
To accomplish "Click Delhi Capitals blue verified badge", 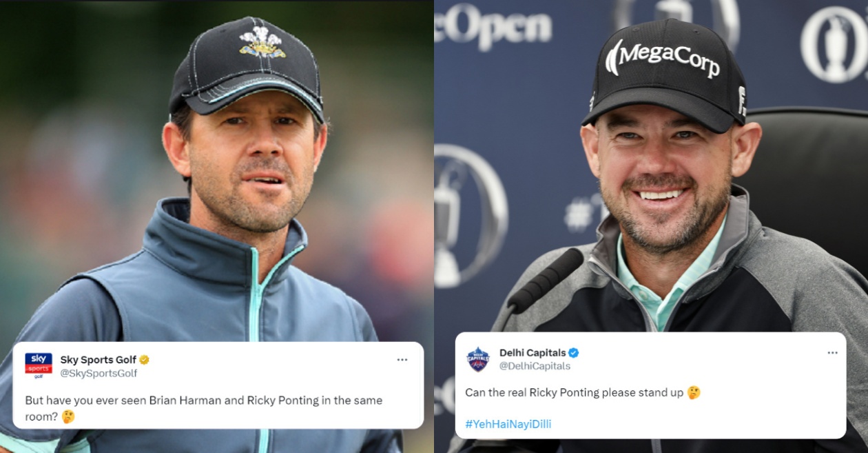I will pos(573,353).
